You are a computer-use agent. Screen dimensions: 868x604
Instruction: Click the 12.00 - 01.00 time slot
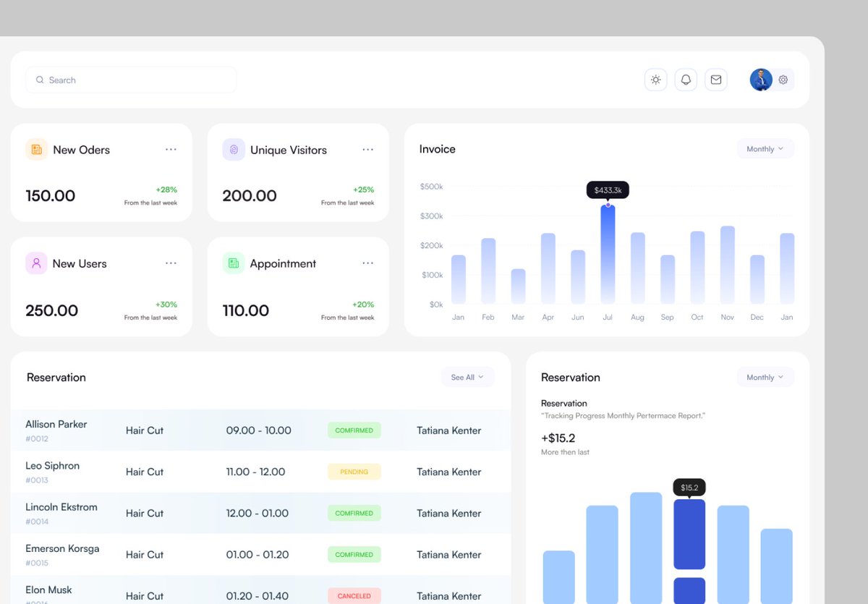(x=258, y=513)
